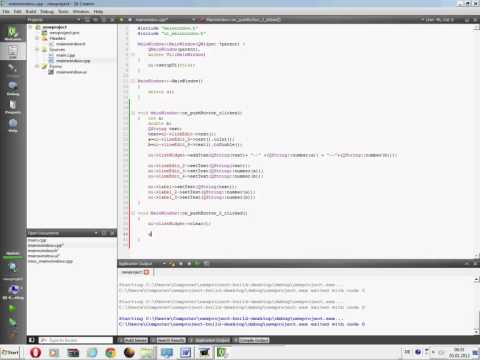The image size is (480, 360).
Task: Open Google Chrome from the taskbar
Action: (x=110, y=352)
